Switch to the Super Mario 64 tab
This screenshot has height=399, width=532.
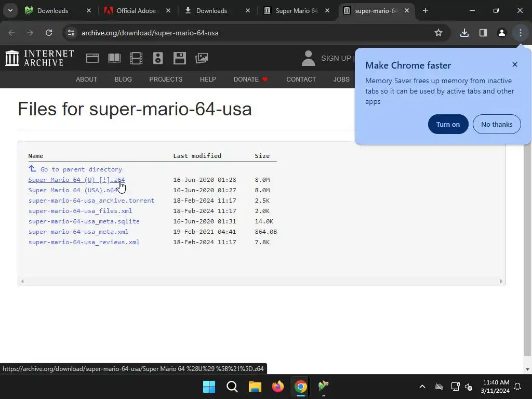coord(296,10)
